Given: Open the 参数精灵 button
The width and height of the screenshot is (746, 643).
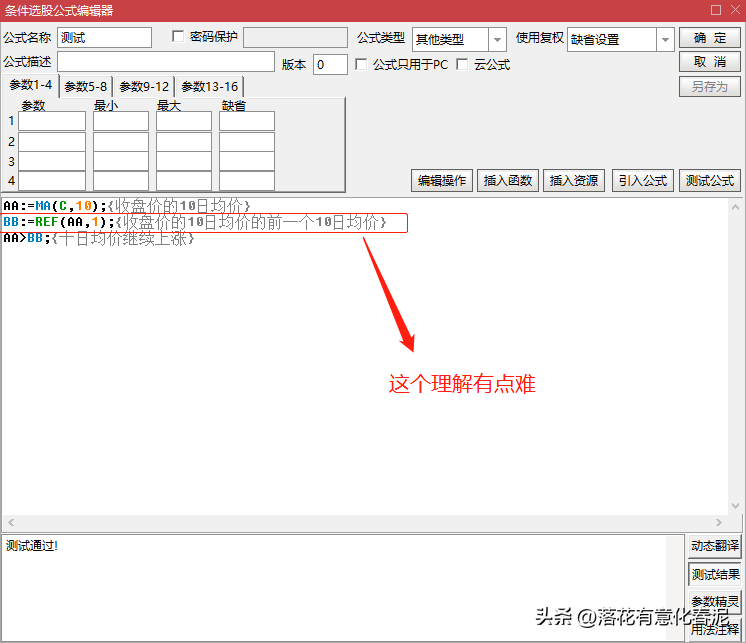Looking at the screenshot, I should (x=715, y=602).
